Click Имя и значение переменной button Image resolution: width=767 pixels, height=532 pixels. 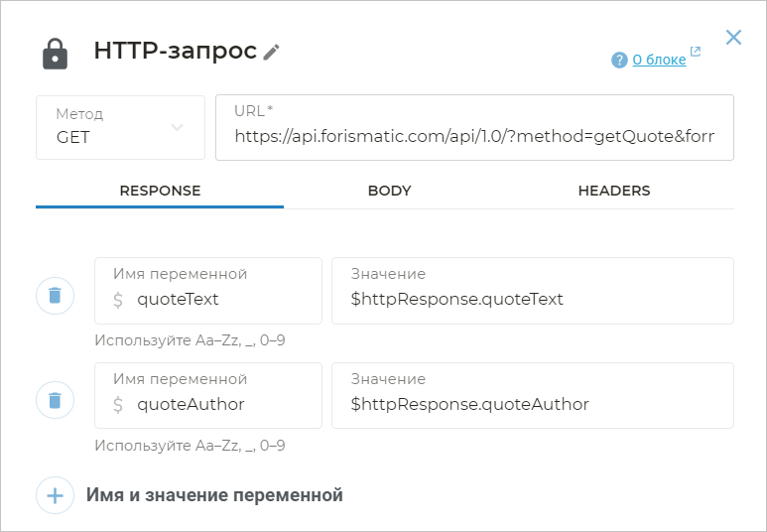point(214,495)
